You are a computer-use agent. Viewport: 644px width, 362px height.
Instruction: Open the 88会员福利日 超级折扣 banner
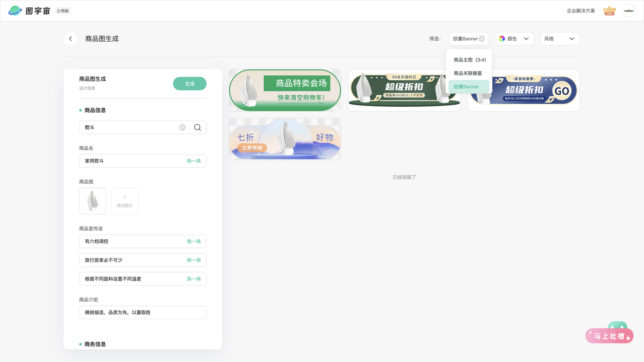click(404, 90)
